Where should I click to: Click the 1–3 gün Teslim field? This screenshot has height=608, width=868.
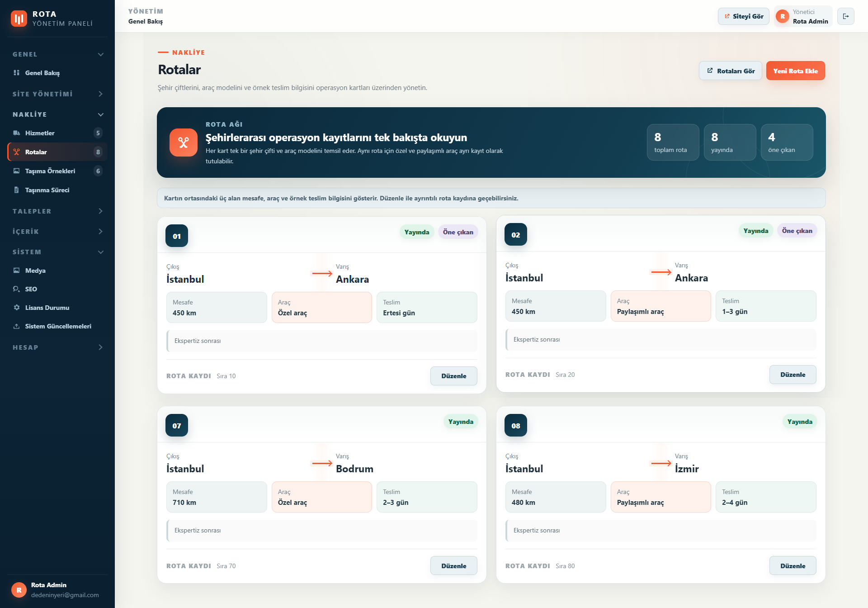click(x=766, y=306)
